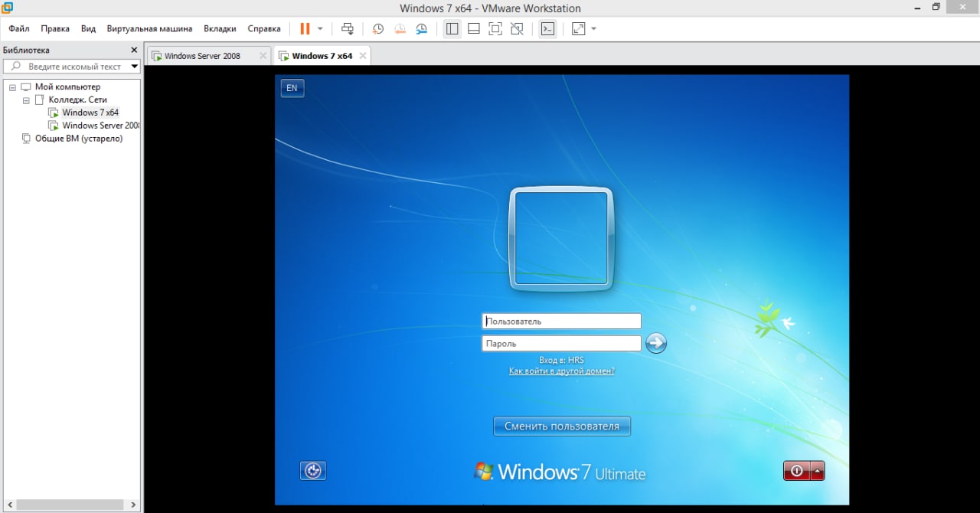Viewport: 980px width, 513px height.
Task: Click the full screen mode icon
Action: click(495, 29)
